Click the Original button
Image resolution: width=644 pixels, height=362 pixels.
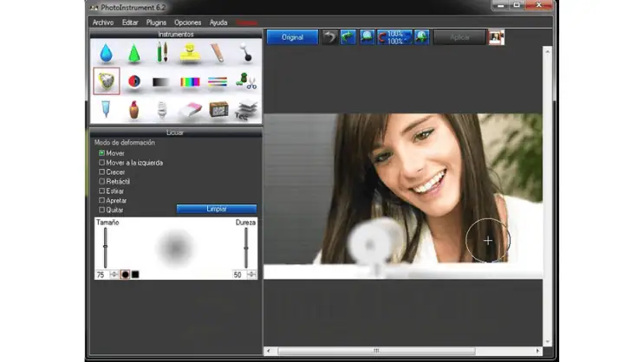(x=292, y=37)
